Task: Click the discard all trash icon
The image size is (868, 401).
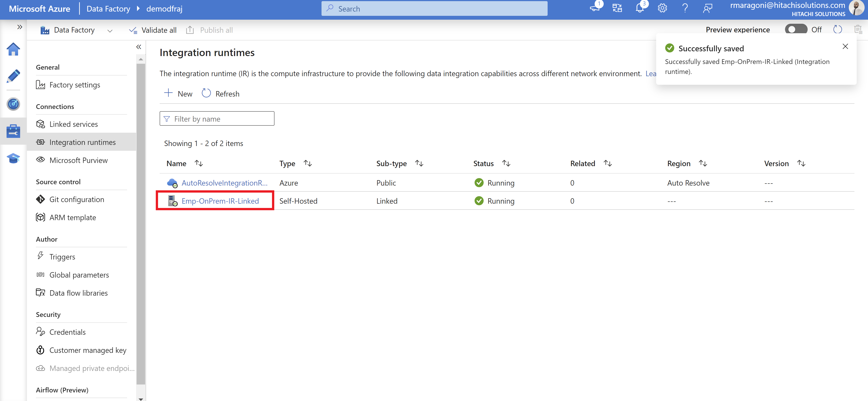Action: [x=858, y=29]
